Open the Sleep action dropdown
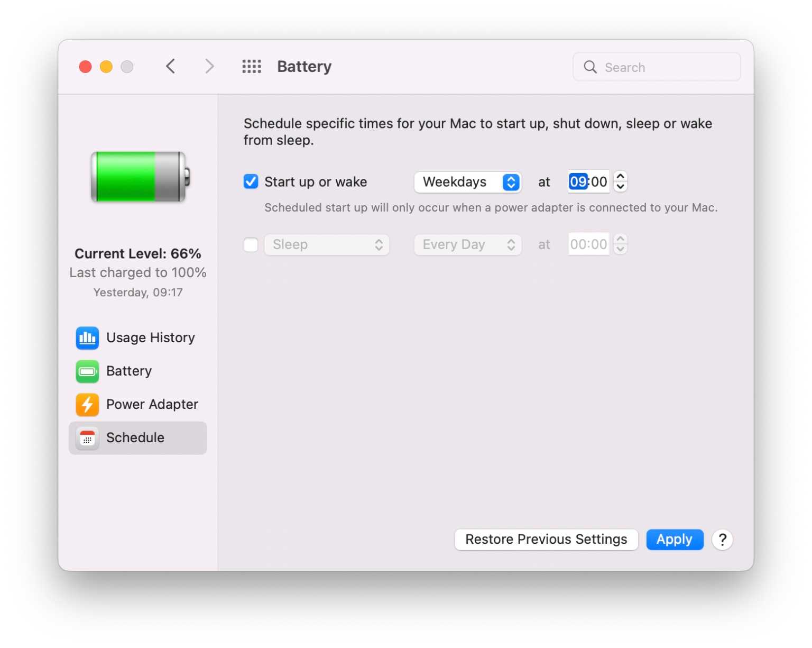Screen dimensions: 812x648 click(327, 244)
